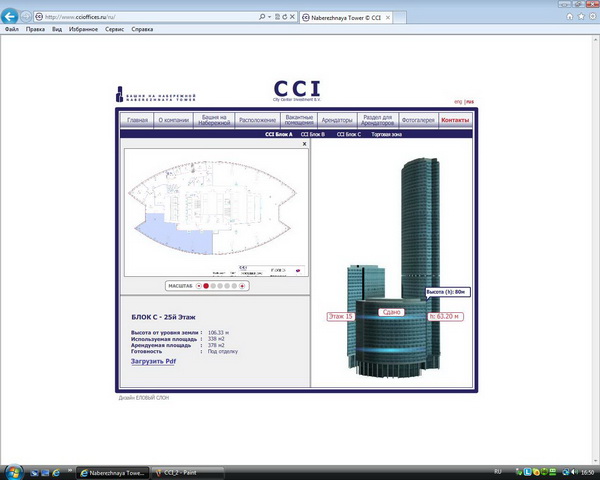Screen dimensions: 600x480
Task: Refresh the page with reload icon
Action: (x=285, y=17)
